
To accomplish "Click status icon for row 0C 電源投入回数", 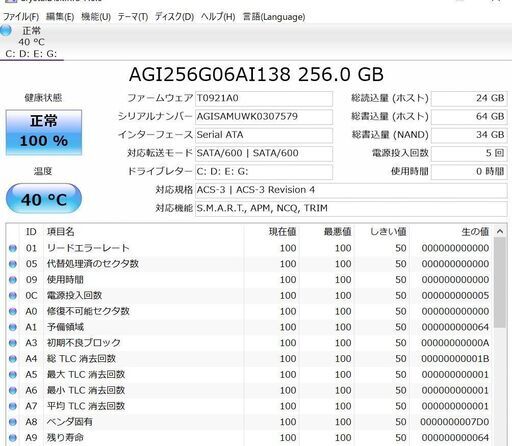I will 13,295.
